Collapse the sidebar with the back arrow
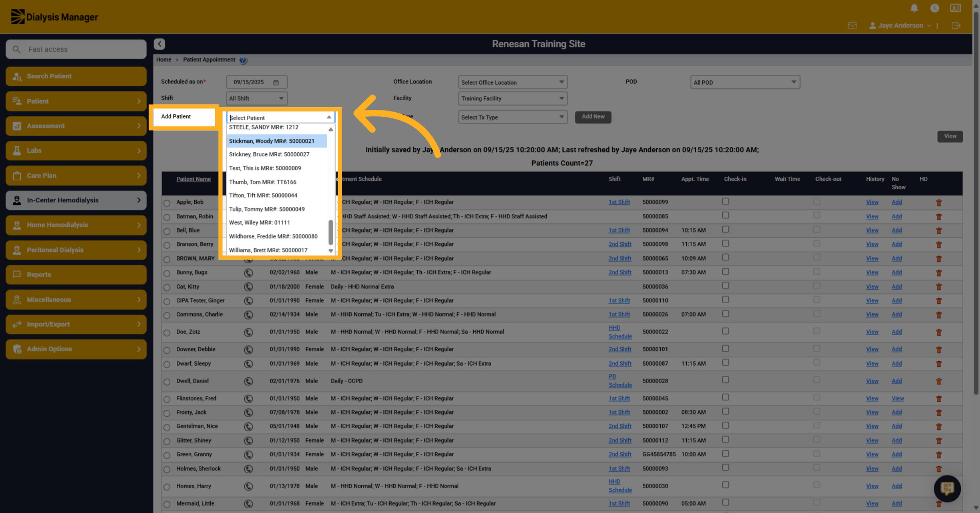Viewport: 980px width, 513px height. [x=160, y=44]
